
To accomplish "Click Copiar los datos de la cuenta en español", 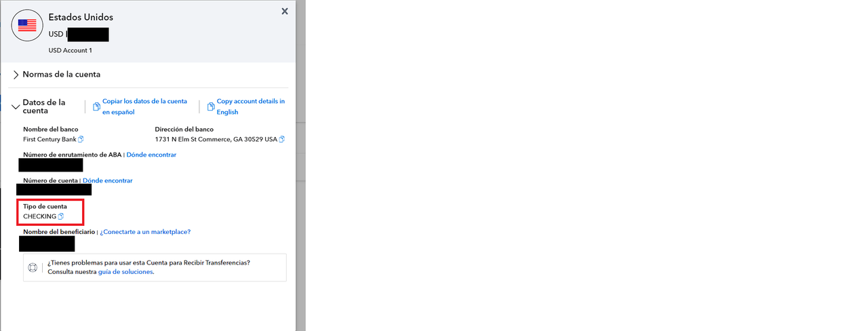I will pos(144,106).
